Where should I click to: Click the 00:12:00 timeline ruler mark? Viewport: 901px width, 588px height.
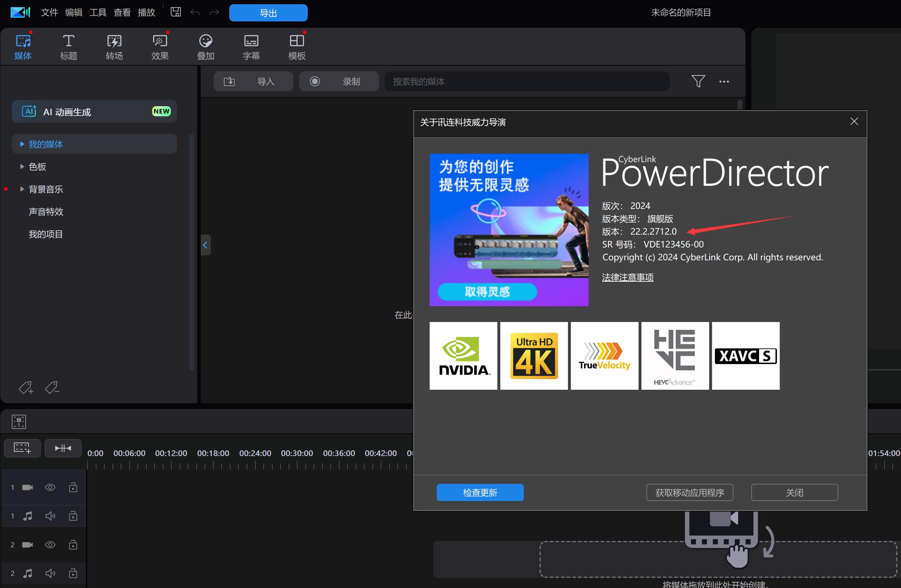point(171,453)
